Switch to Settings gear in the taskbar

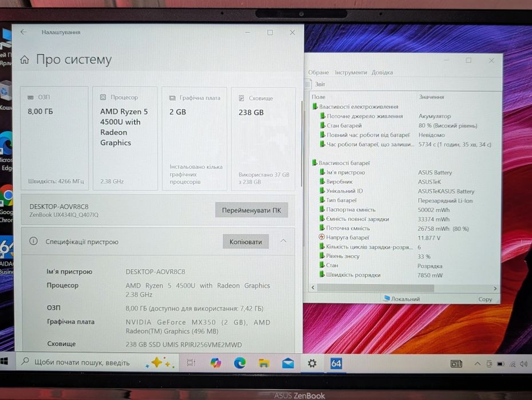pos(312,364)
